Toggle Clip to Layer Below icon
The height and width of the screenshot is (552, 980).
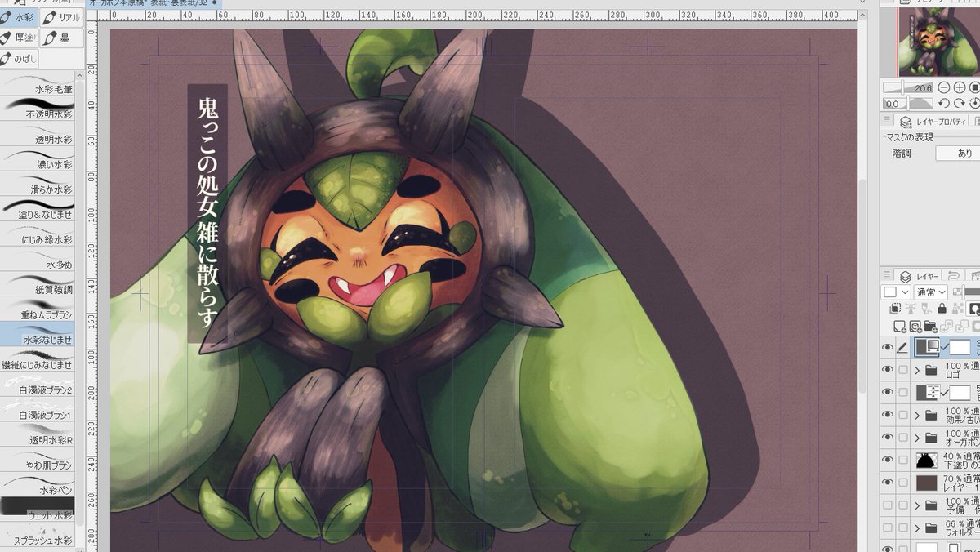tap(896, 309)
